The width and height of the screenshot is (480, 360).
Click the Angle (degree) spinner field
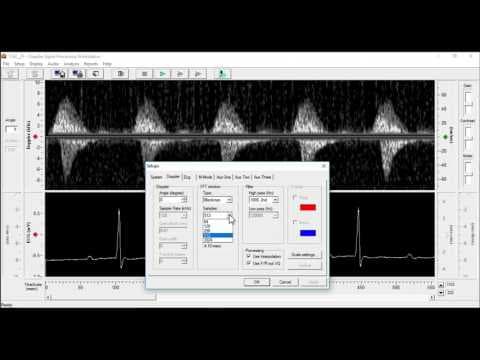pos(173,200)
